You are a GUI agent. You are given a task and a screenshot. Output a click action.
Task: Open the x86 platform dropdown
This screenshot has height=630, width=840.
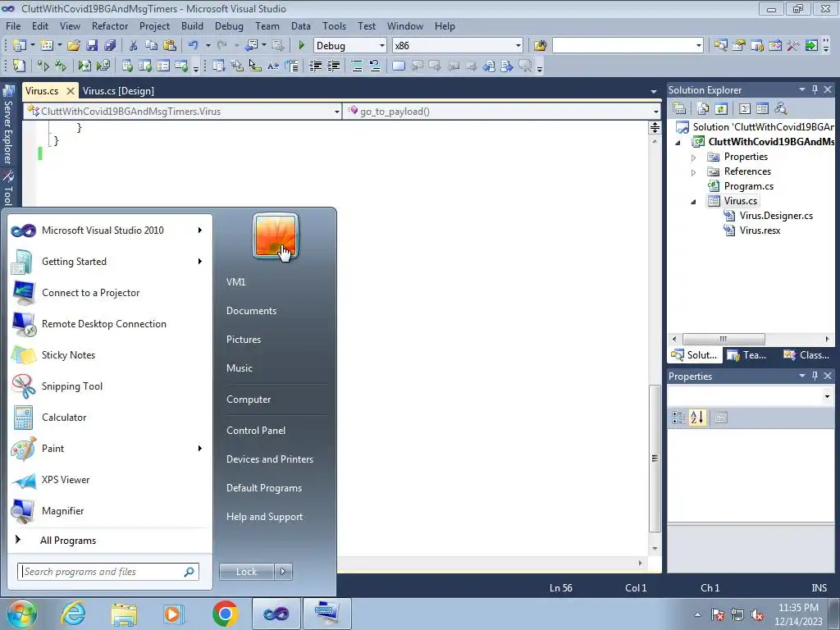point(518,46)
